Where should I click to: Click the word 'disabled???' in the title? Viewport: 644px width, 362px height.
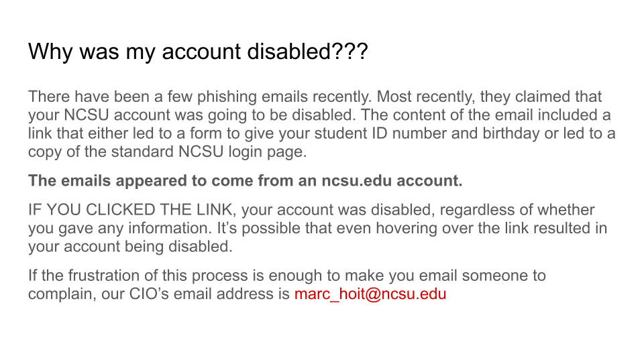pyautogui.click(x=307, y=52)
